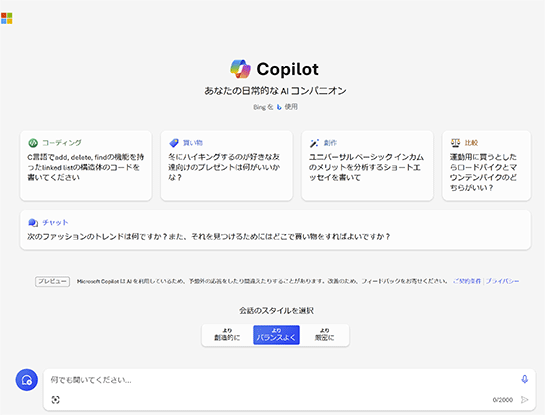Screen dimensions: 545x415
Task: Click the image search camera icon
Action: [56, 400]
